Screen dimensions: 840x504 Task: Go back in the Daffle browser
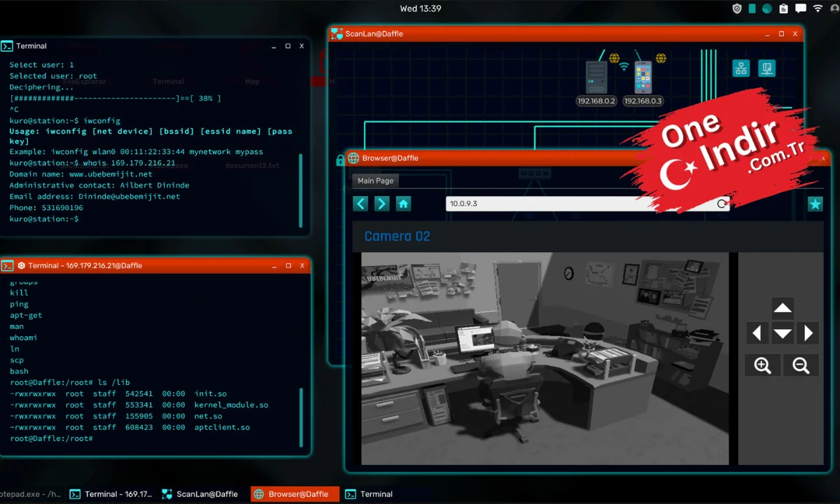pyautogui.click(x=360, y=204)
